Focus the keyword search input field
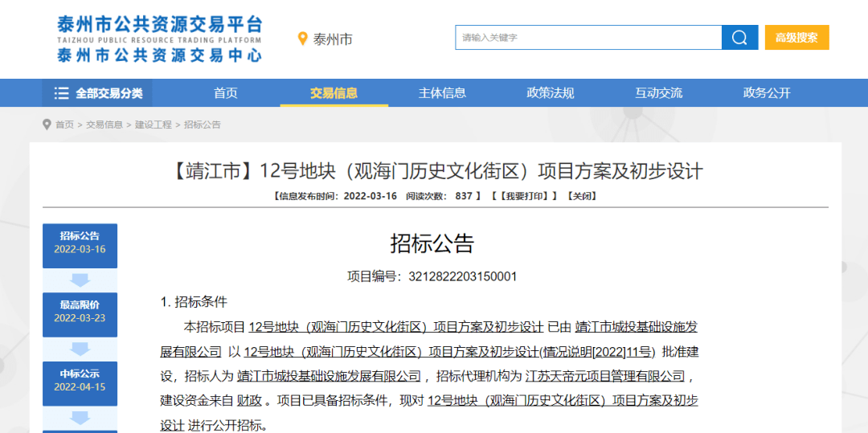Image resolution: width=868 pixels, height=433 pixels. click(x=588, y=38)
